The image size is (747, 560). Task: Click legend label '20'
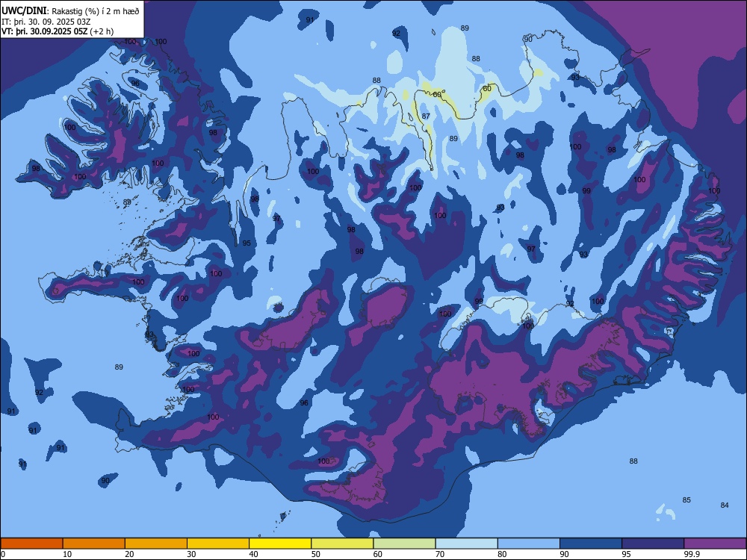[x=129, y=554]
